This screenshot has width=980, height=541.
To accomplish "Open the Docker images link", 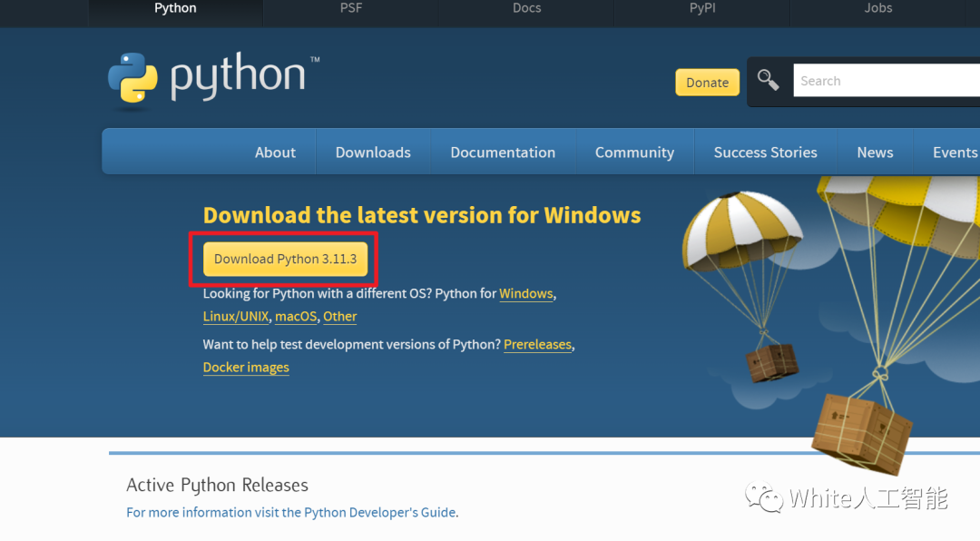I will tap(246, 368).
